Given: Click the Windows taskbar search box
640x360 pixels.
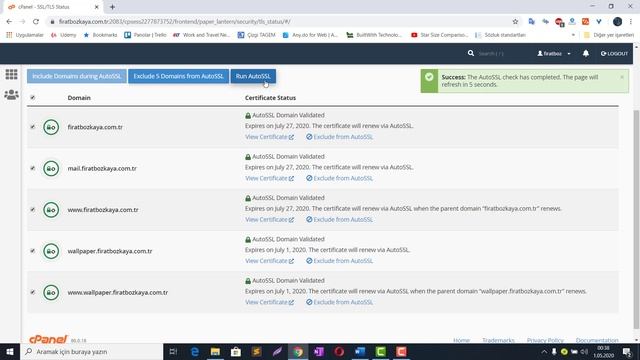Looking at the screenshot, I should (x=92, y=351).
